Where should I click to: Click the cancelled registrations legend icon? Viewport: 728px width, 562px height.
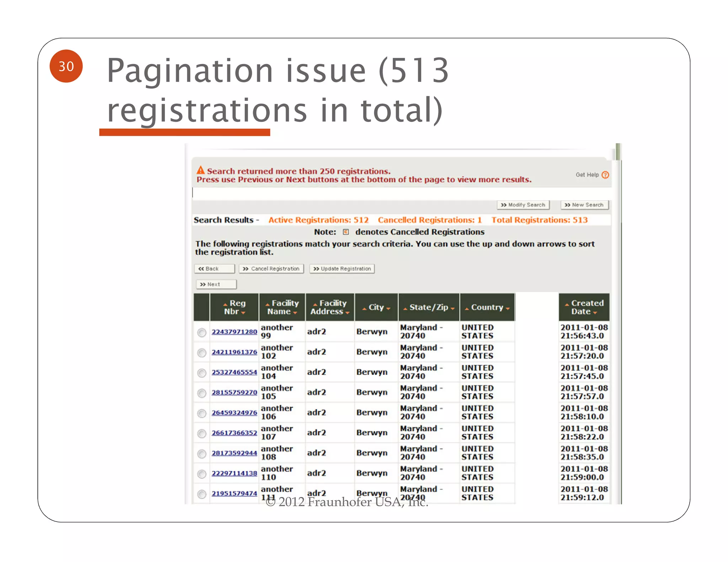point(346,232)
